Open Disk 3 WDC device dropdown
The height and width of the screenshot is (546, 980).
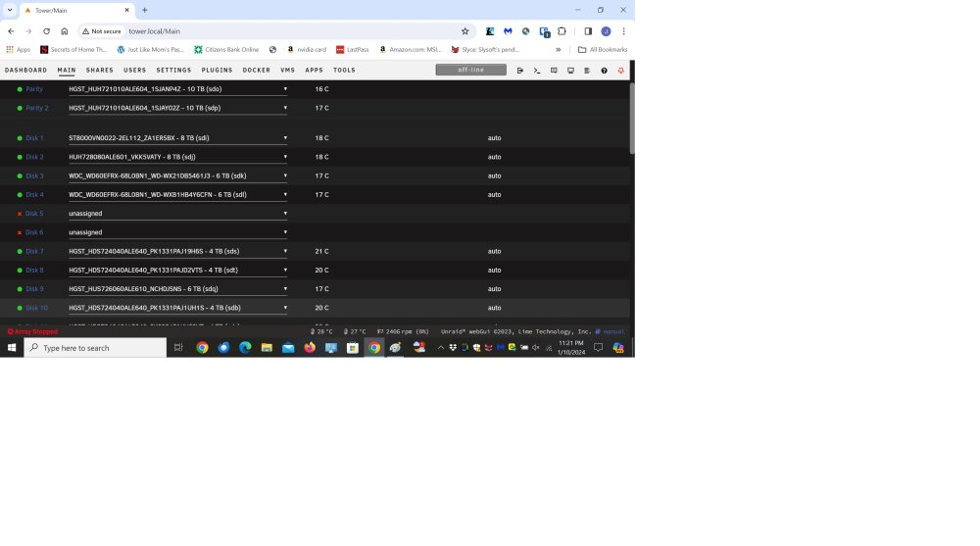(x=178, y=175)
